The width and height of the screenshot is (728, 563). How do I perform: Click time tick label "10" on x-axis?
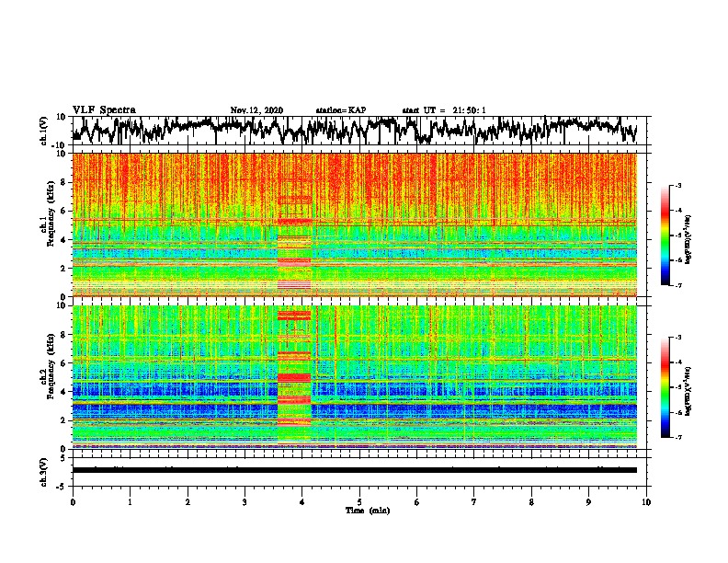coord(646,502)
